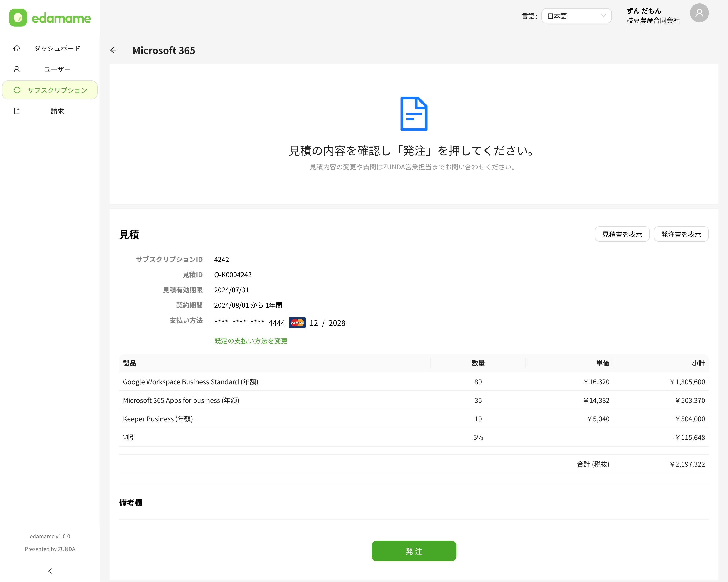Click the language dropdown chevron arrow

click(603, 16)
